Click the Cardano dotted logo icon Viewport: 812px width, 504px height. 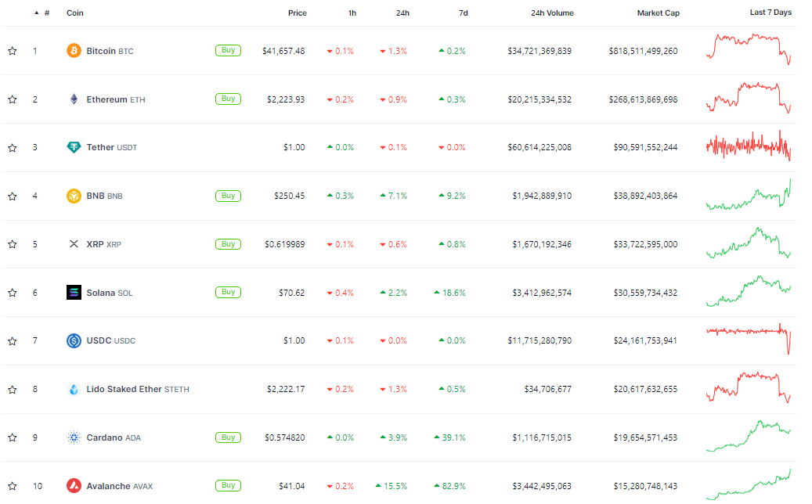[74, 437]
